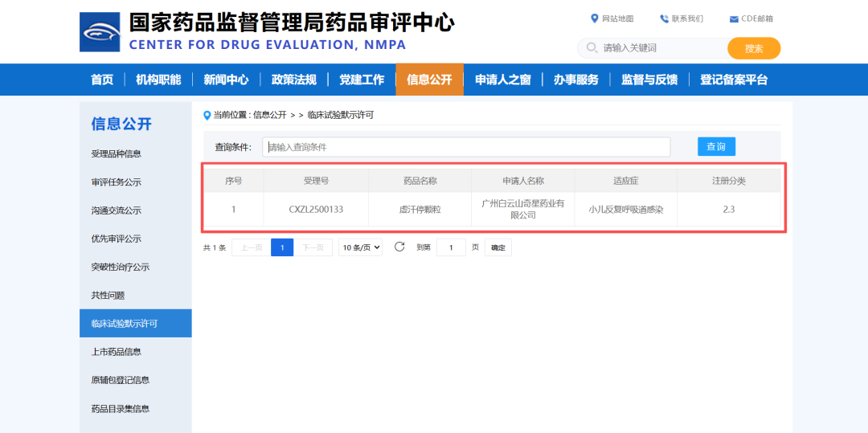The width and height of the screenshot is (868, 433).
Task: Click the 受理号 CXZL2500133 table cell
Action: [x=316, y=210]
